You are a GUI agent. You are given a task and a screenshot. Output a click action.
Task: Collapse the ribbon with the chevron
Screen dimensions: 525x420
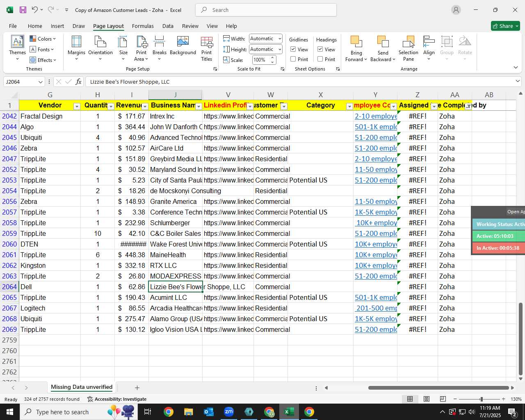click(516, 67)
